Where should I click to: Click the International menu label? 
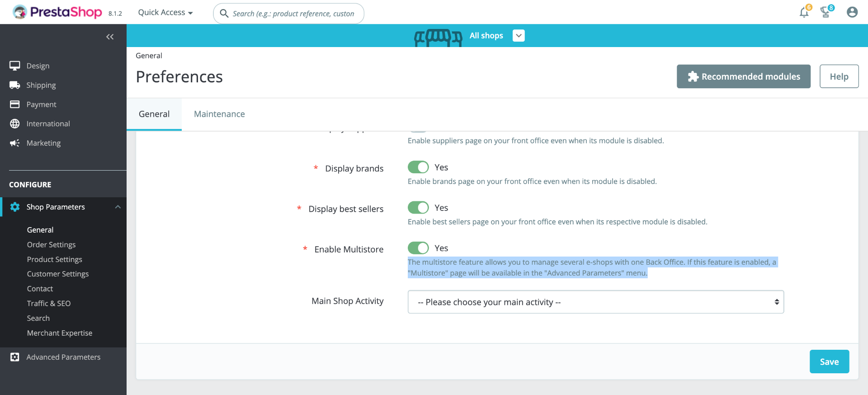tap(48, 124)
